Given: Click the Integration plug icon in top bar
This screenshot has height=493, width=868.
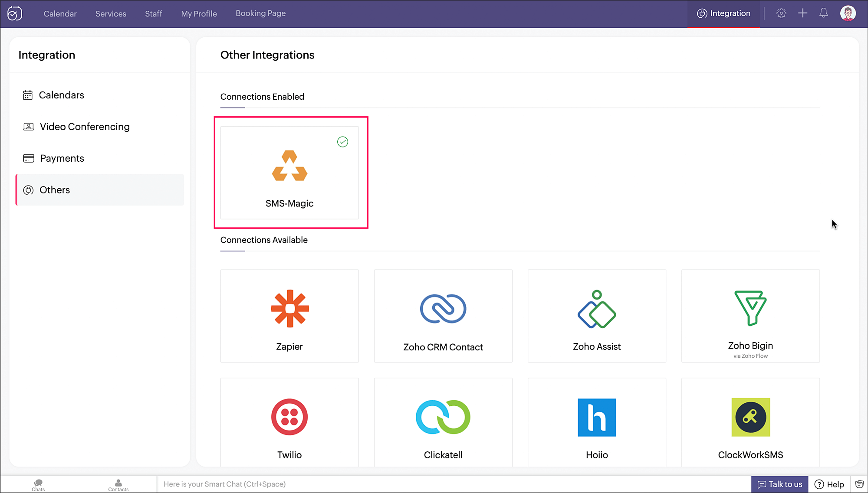Looking at the screenshot, I should 702,13.
